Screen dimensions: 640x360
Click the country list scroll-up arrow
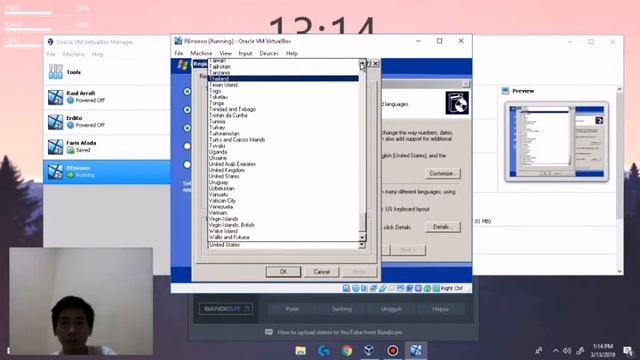(x=362, y=63)
